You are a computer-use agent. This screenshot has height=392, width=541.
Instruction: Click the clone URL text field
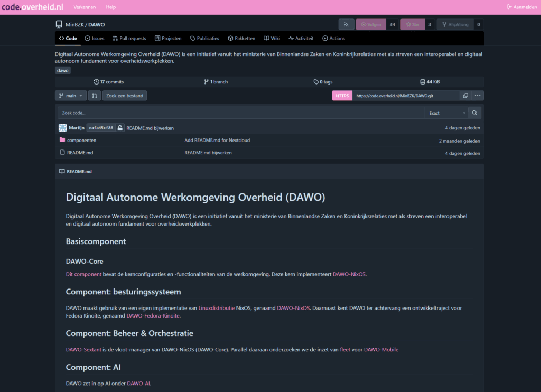[x=406, y=96]
